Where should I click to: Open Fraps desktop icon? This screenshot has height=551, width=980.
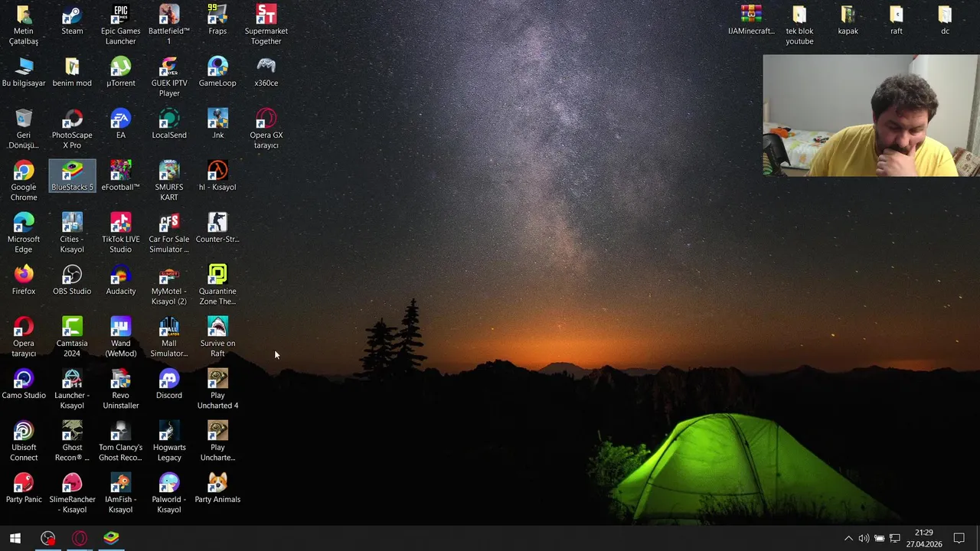pyautogui.click(x=217, y=20)
